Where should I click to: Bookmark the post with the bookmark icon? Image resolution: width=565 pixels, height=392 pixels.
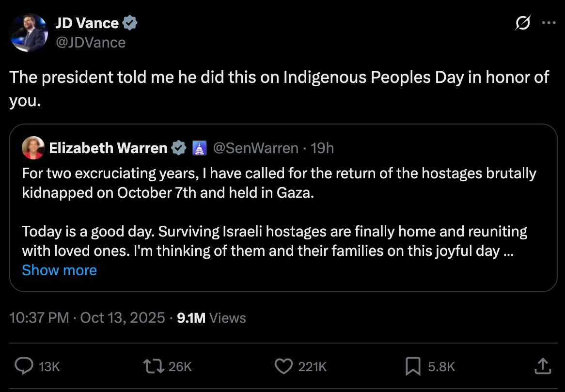coord(413,367)
